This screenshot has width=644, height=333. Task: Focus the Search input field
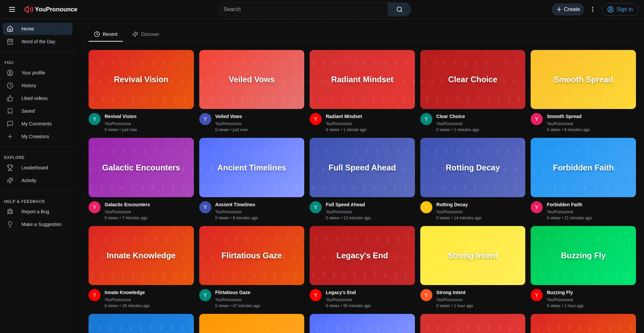pyautogui.click(x=303, y=9)
